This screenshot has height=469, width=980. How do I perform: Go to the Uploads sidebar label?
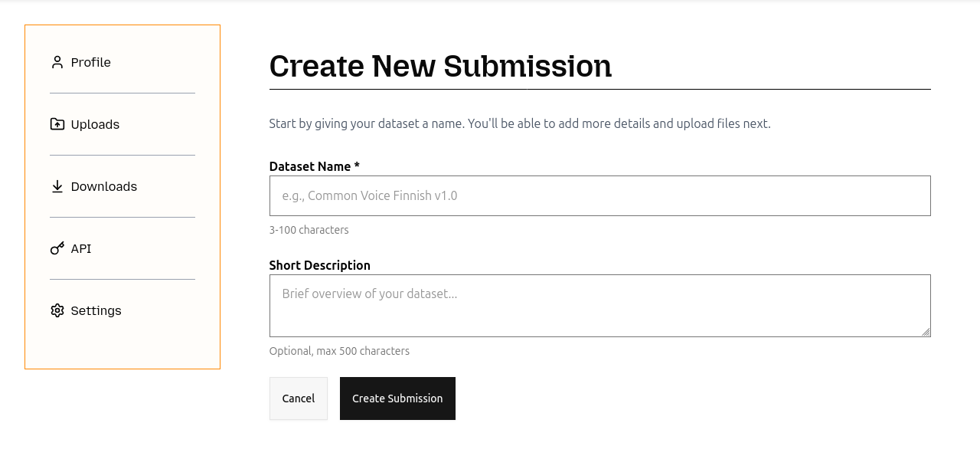(x=95, y=124)
